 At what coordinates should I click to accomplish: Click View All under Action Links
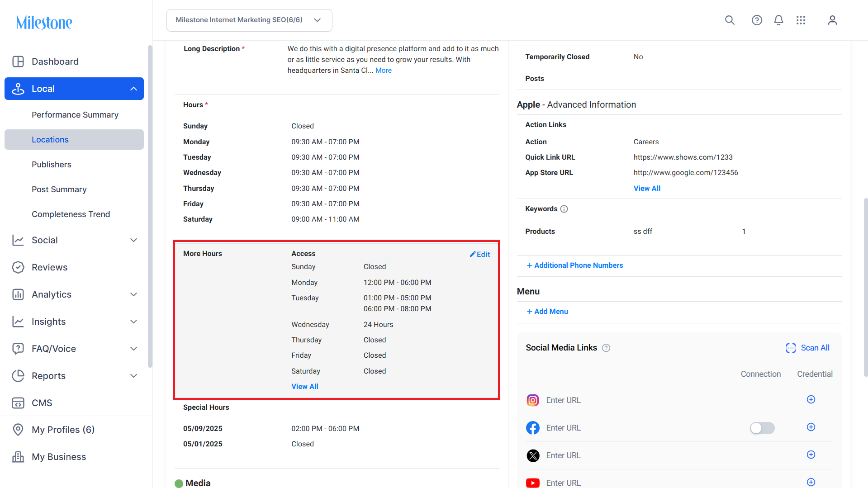click(647, 189)
